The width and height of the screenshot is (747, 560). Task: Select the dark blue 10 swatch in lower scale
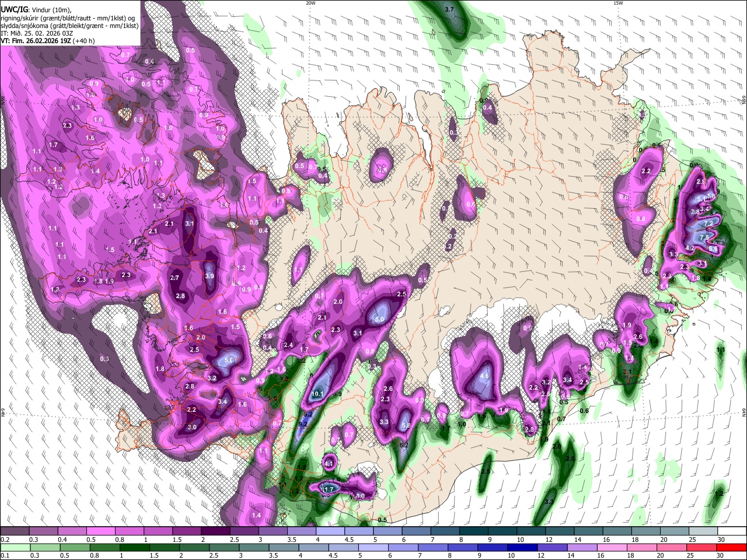point(522,547)
